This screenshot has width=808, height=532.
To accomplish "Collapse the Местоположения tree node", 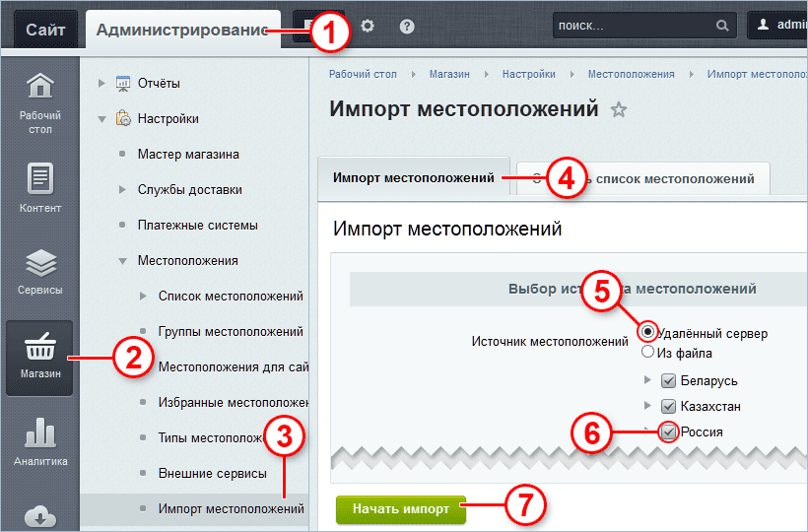I will pyautogui.click(x=122, y=261).
